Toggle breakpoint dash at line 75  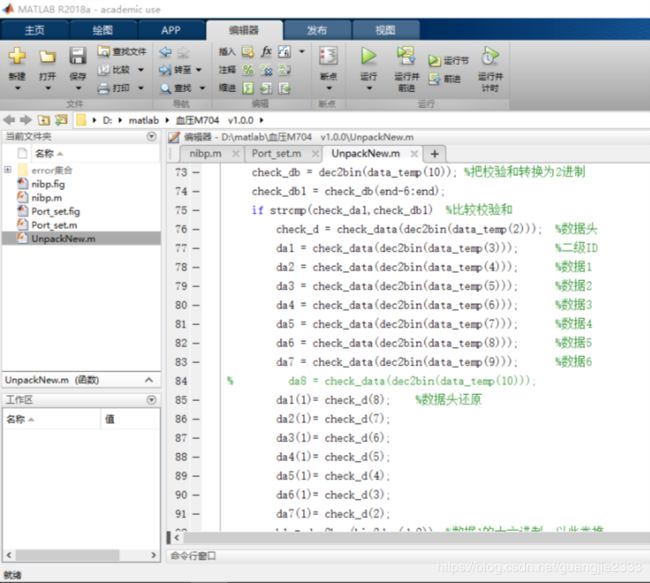pos(196,210)
